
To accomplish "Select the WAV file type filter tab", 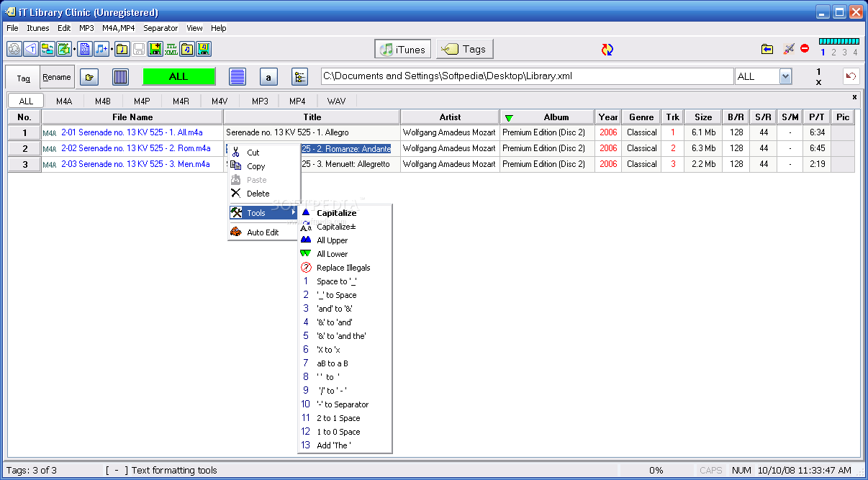I will coord(337,101).
